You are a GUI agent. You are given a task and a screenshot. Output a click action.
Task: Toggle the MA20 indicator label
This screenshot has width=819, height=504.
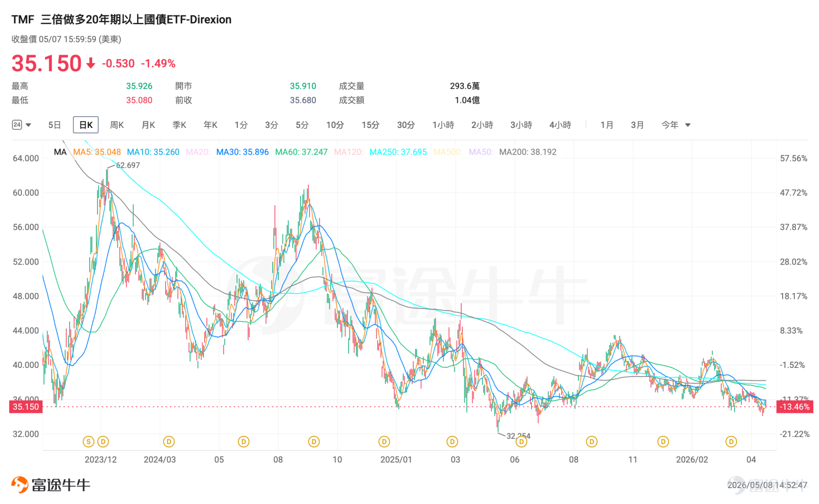click(x=198, y=152)
